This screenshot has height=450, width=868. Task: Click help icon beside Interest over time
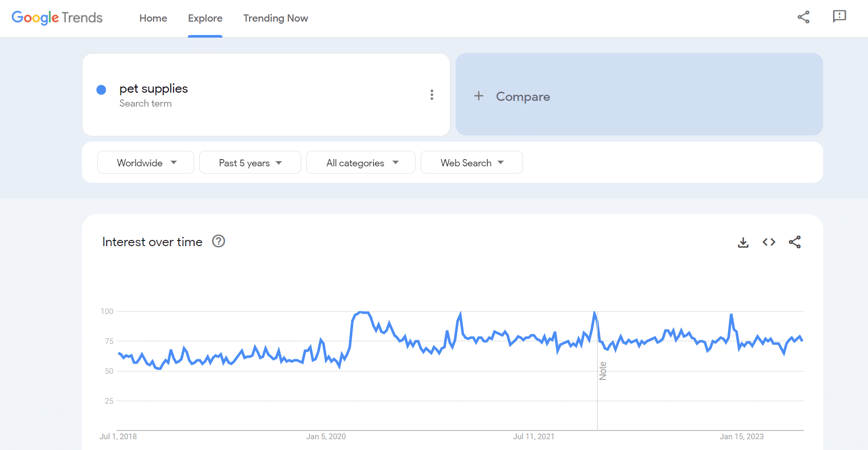[218, 241]
